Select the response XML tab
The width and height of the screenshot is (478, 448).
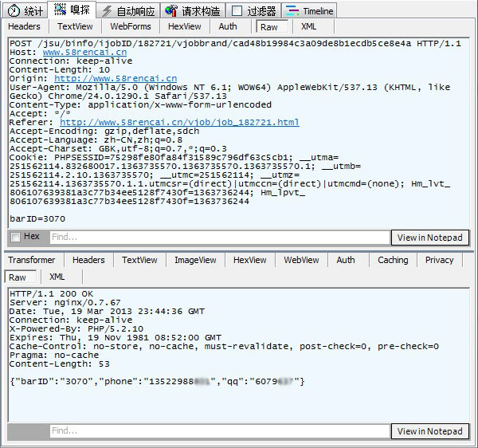(57, 277)
